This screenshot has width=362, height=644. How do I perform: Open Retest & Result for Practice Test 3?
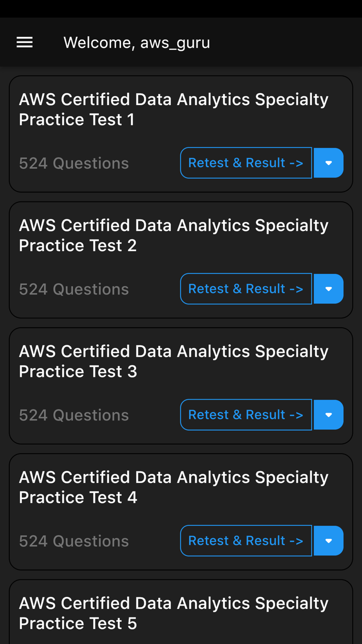pos(246,415)
